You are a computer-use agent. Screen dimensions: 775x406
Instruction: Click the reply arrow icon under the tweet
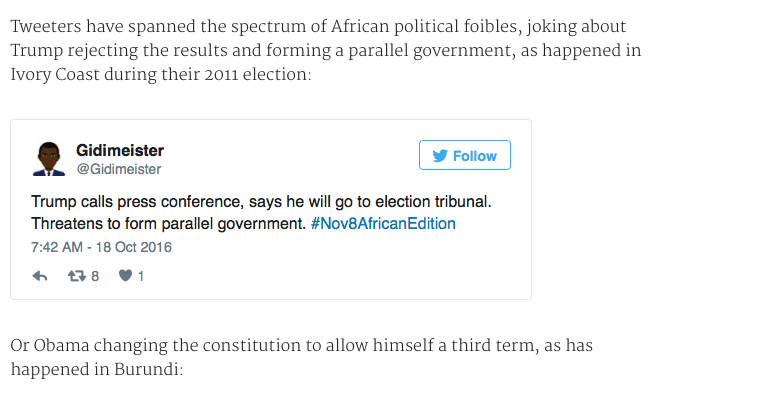point(40,276)
